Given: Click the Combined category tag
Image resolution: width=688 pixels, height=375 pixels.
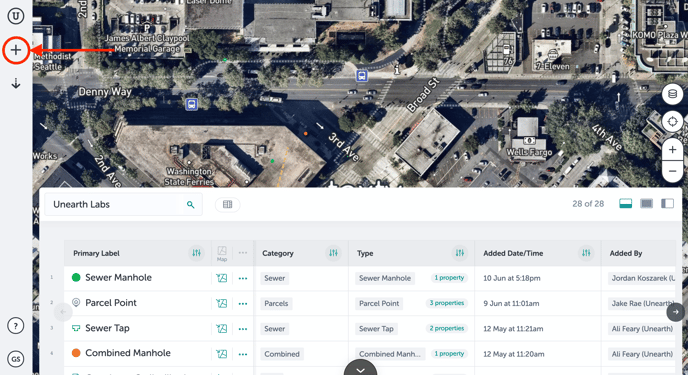Looking at the screenshot, I should (x=282, y=354).
